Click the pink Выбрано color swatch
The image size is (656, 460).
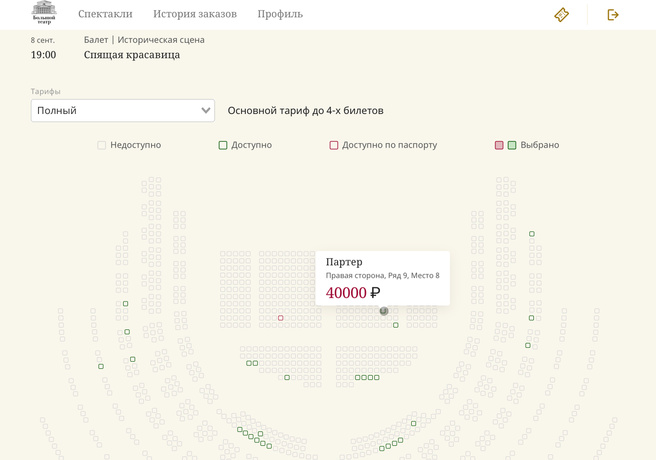[499, 145]
